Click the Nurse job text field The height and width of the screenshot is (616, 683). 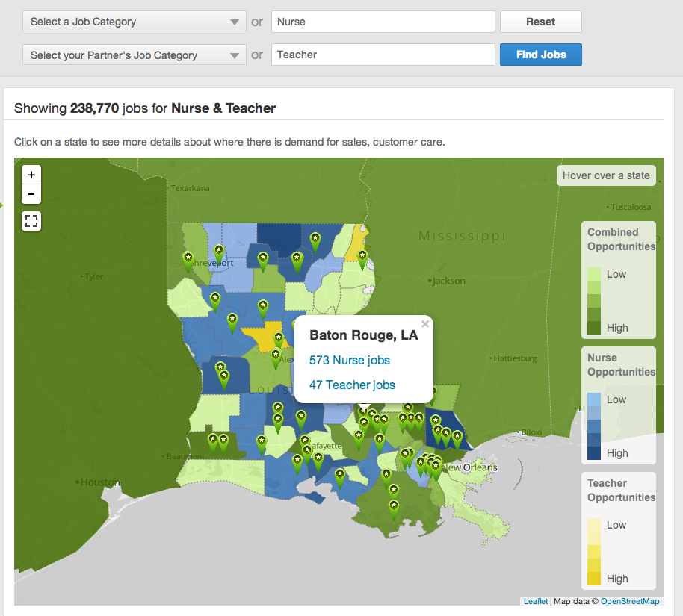point(383,22)
